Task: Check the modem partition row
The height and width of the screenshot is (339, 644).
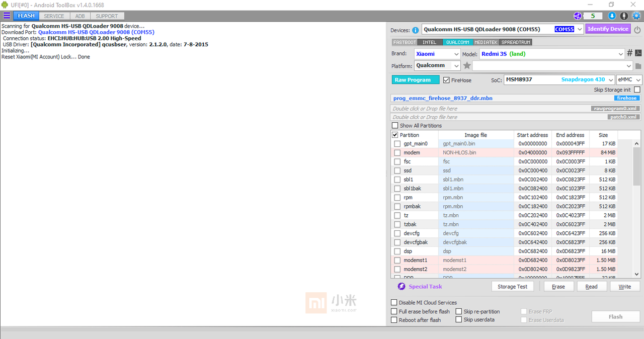Action: pos(397,152)
